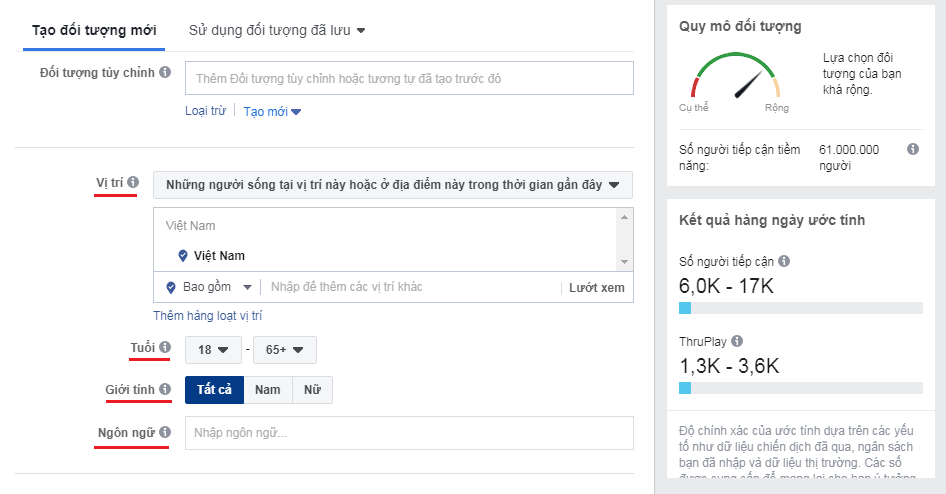The width and height of the screenshot is (946, 494).
Task: Click the location list scroll up arrow
Action: [624, 217]
